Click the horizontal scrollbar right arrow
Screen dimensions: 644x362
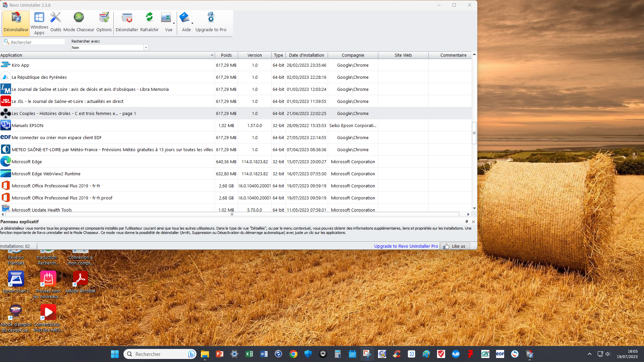pos(468,214)
